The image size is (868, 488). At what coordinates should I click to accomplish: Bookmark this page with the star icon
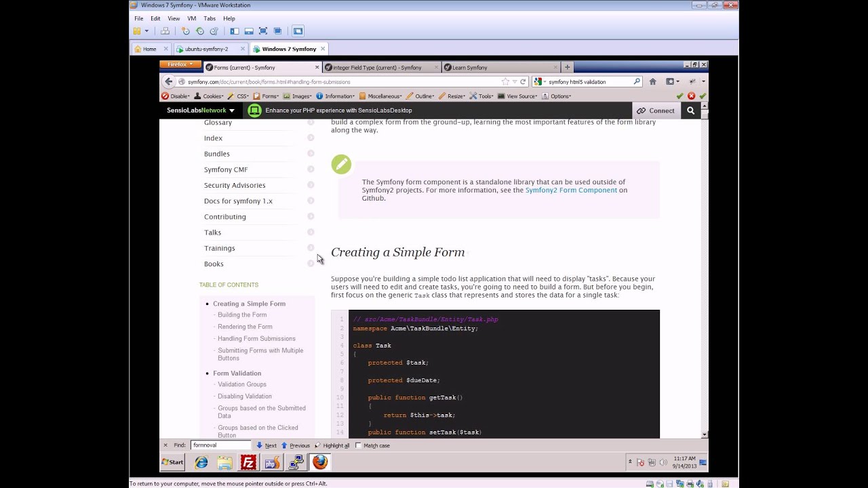[505, 82]
